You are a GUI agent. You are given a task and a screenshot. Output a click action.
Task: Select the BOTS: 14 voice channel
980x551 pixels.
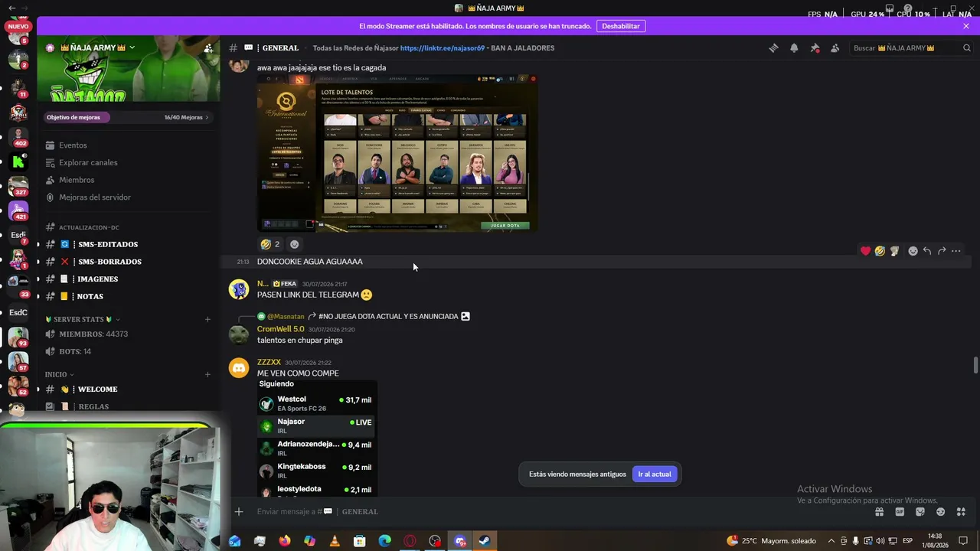pyautogui.click(x=129, y=351)
